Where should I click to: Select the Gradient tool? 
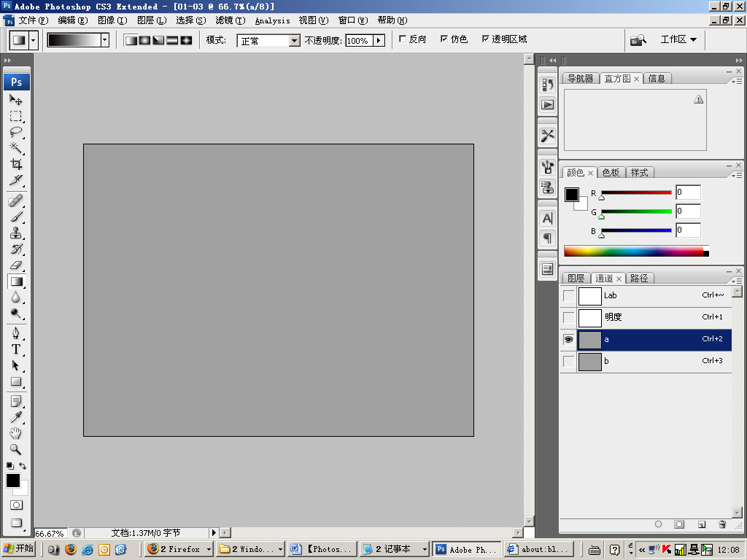tap(16, 281)
